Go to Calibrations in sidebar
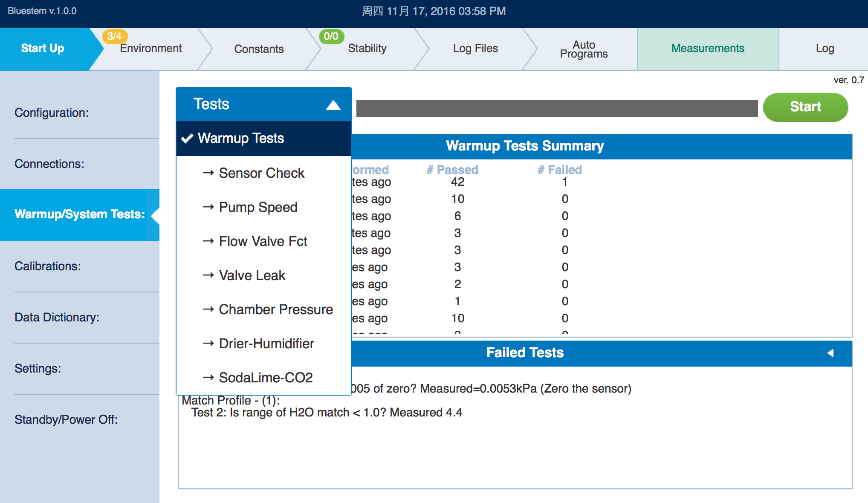The height and width of the screenshot is (503, 868). (48, 266)
